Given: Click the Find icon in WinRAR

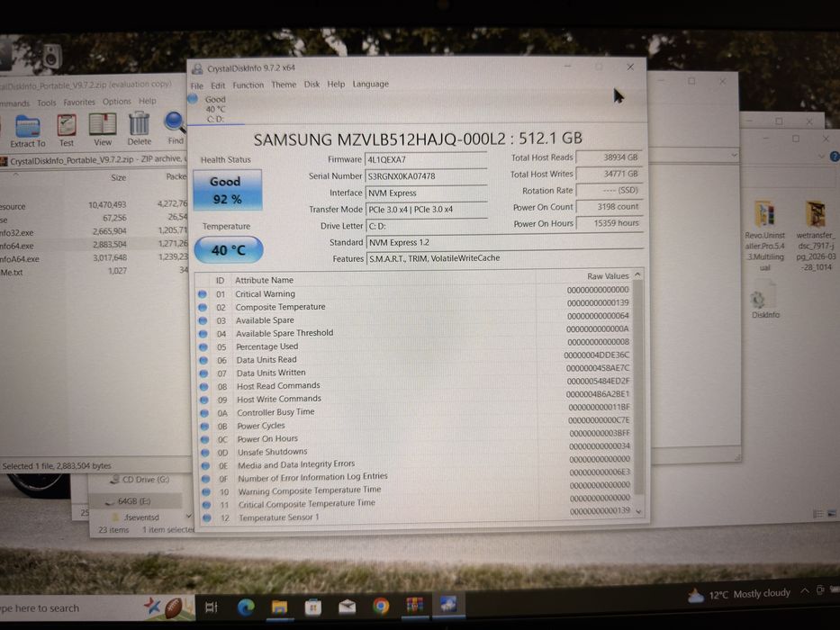Looking at the screenshot, I should pos(175,128).
